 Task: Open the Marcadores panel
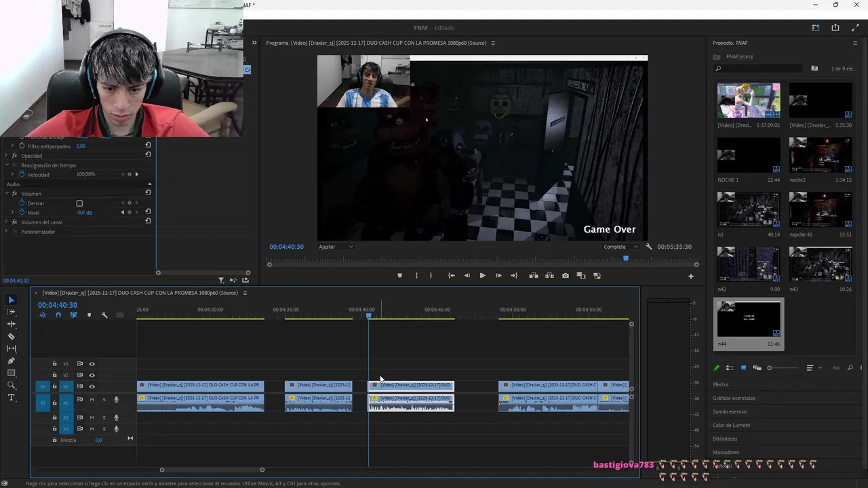pos(726,452)
